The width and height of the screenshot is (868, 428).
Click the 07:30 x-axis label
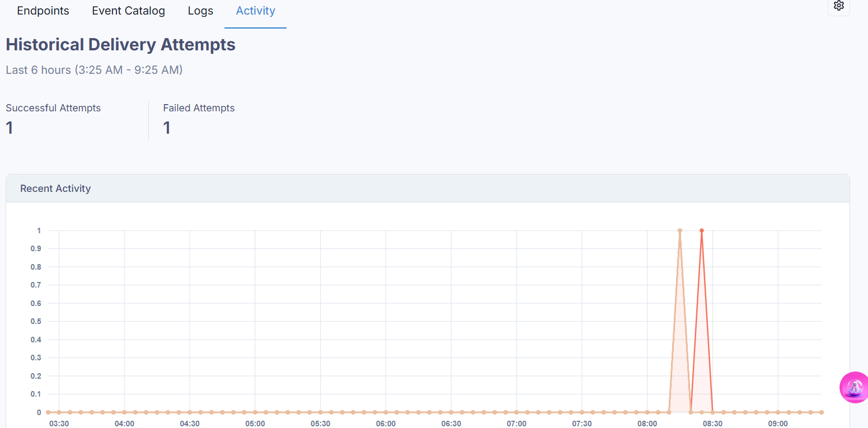click(582, 424)
